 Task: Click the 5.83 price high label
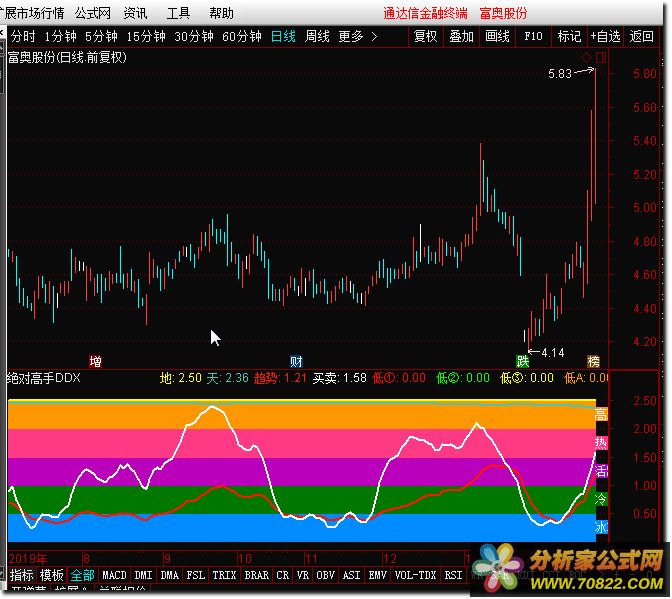(x=560, y=73)
